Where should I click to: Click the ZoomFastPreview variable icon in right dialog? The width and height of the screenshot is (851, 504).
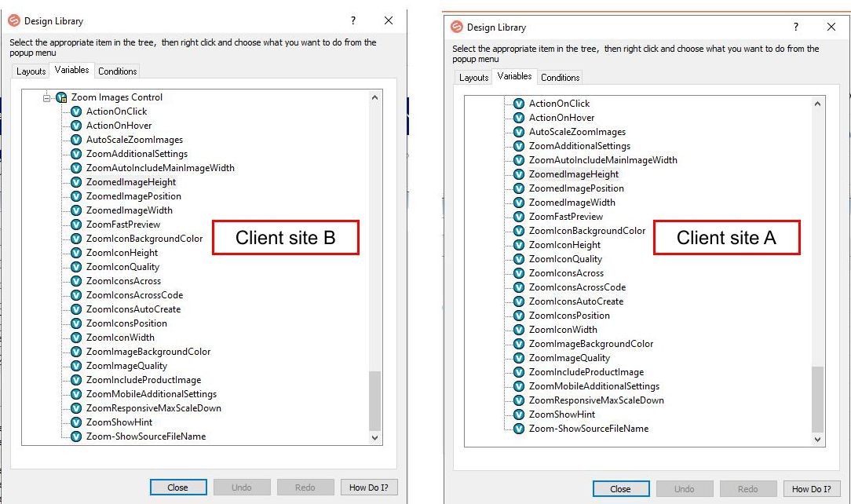(519, 217)
